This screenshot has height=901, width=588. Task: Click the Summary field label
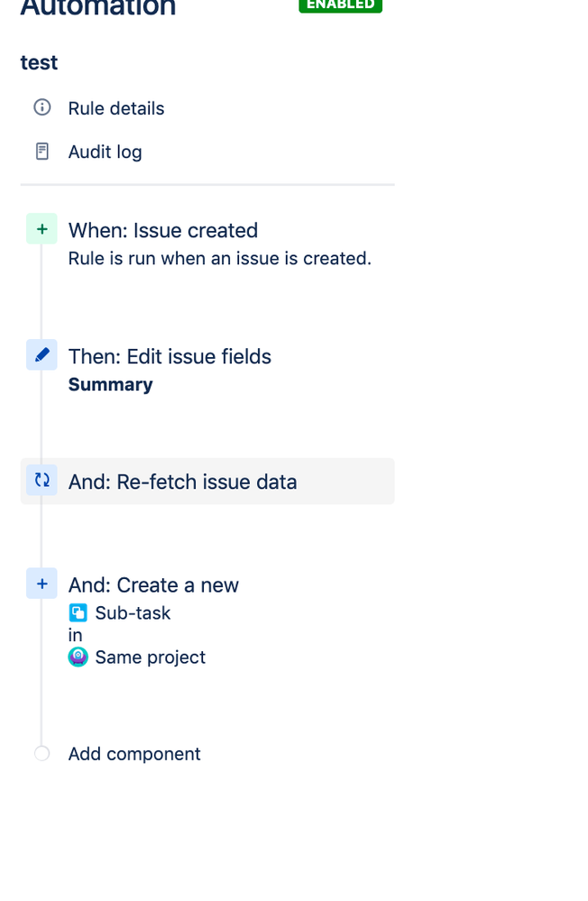click(110, 384)
